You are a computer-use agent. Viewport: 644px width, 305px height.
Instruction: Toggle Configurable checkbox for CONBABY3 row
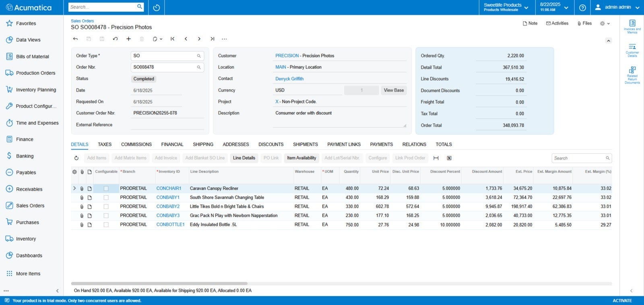click(106, 216)
